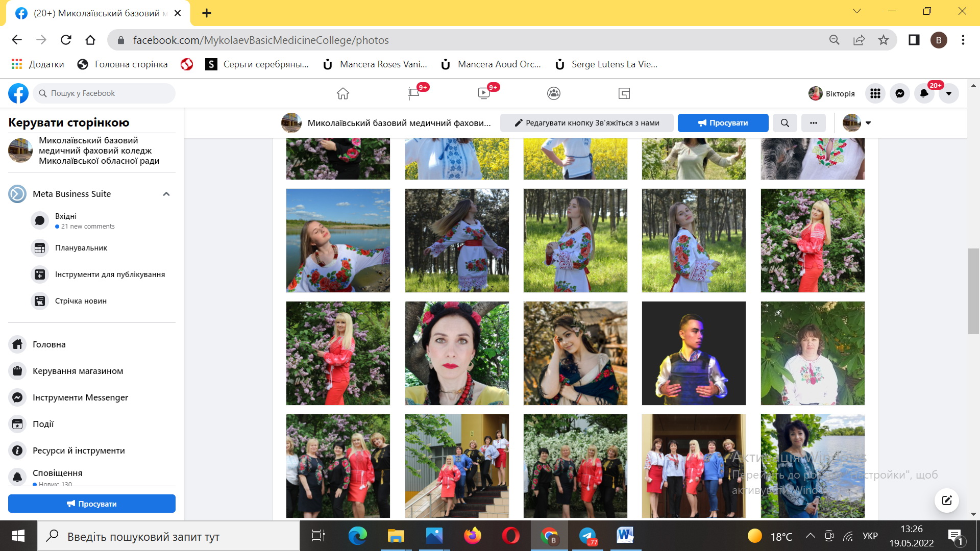Open the photo of woman by lake
Viewport: 980px width, 551px height.
tap(338, 240)
